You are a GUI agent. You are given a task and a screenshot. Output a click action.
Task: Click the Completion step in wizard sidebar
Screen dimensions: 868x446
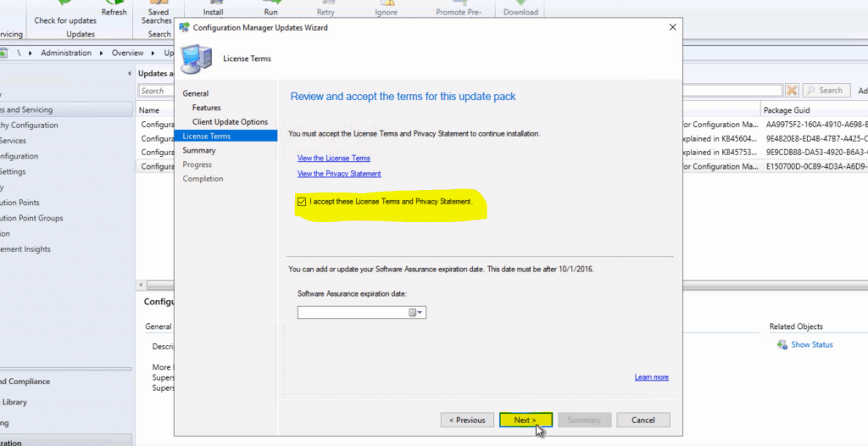point(203,178)
